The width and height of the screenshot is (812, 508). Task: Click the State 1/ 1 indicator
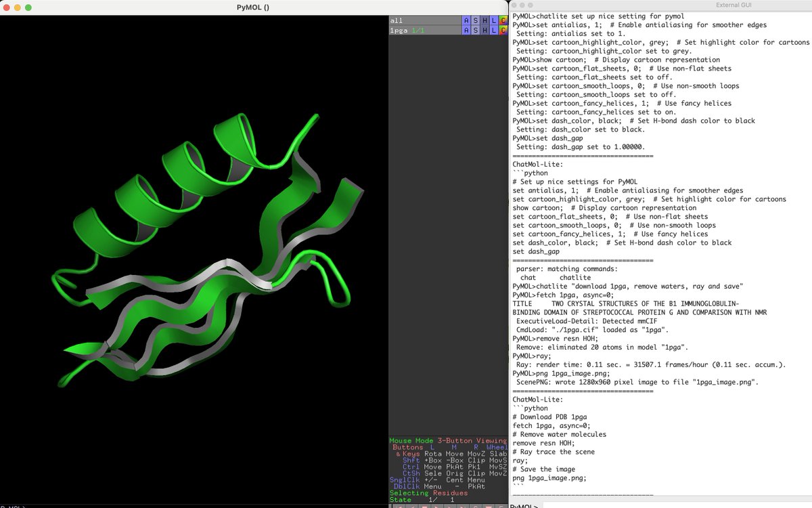coord(422,500)
